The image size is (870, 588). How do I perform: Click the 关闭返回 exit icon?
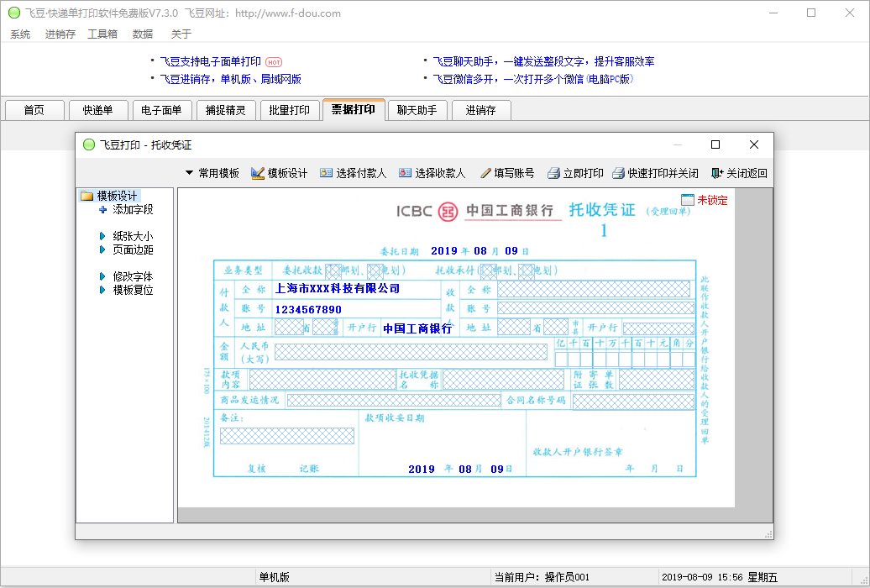coord(717,173)
